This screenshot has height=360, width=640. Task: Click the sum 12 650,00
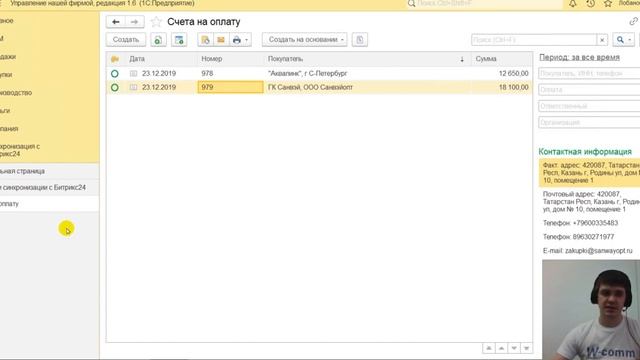tap(513, 73)
